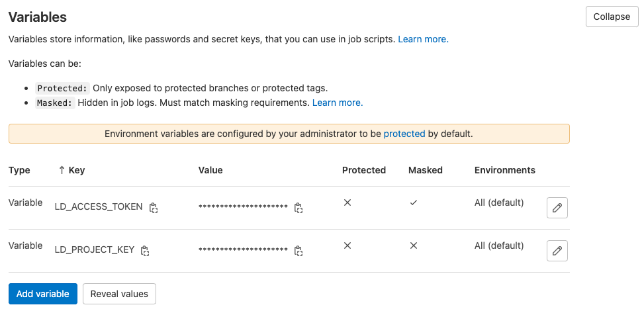Collapse the Variables section
This screenshot has height=311, width=644.
click(612, 17)
